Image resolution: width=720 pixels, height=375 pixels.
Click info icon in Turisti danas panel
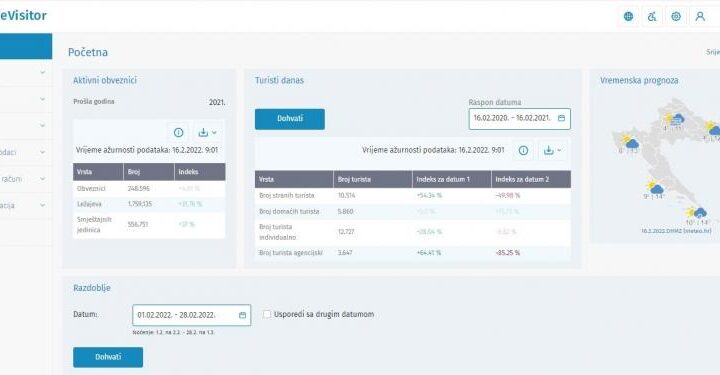[x=523, y=151]
